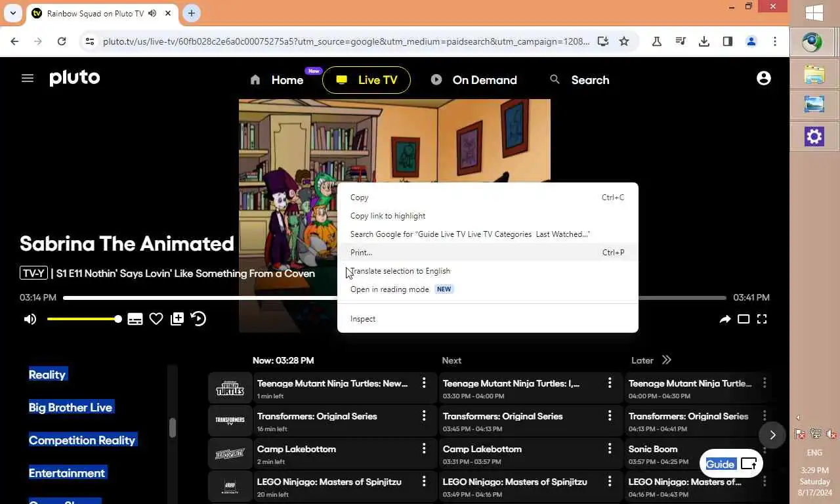840x504 pixels.
Task: Mute the player volume speaker icon
Action: 30,319
